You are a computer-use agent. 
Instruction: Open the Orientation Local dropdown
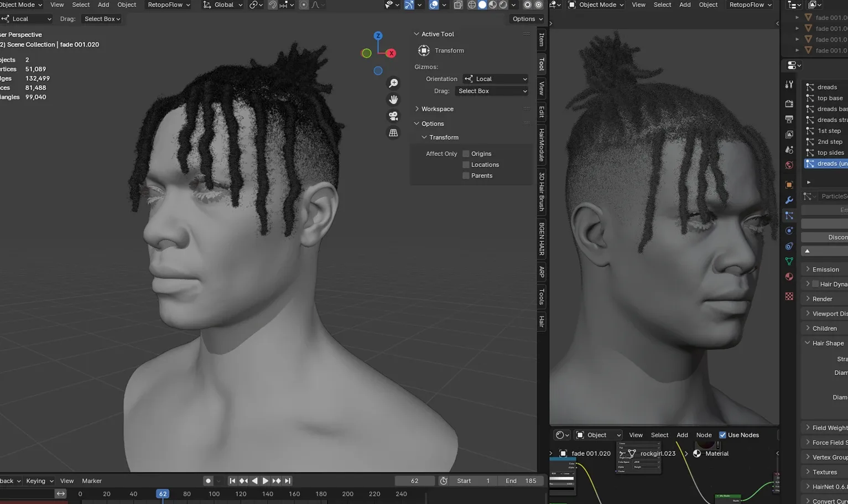[495, 79]
